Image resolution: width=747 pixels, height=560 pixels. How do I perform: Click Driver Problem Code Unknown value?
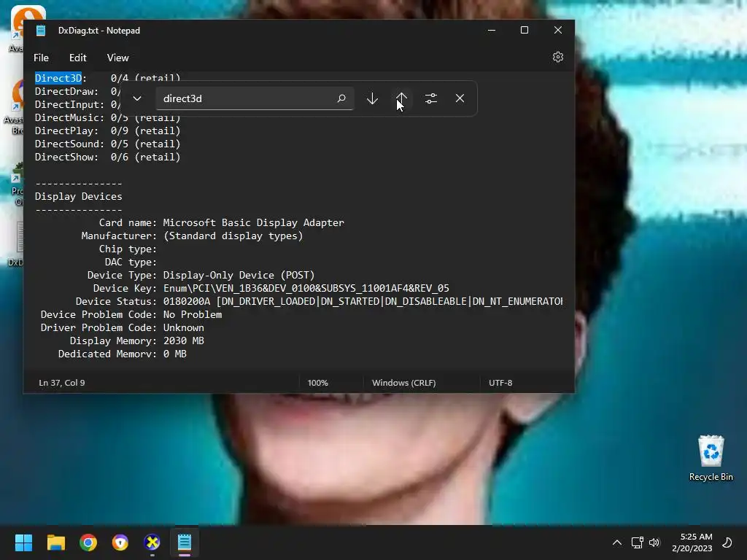(183, 327)
